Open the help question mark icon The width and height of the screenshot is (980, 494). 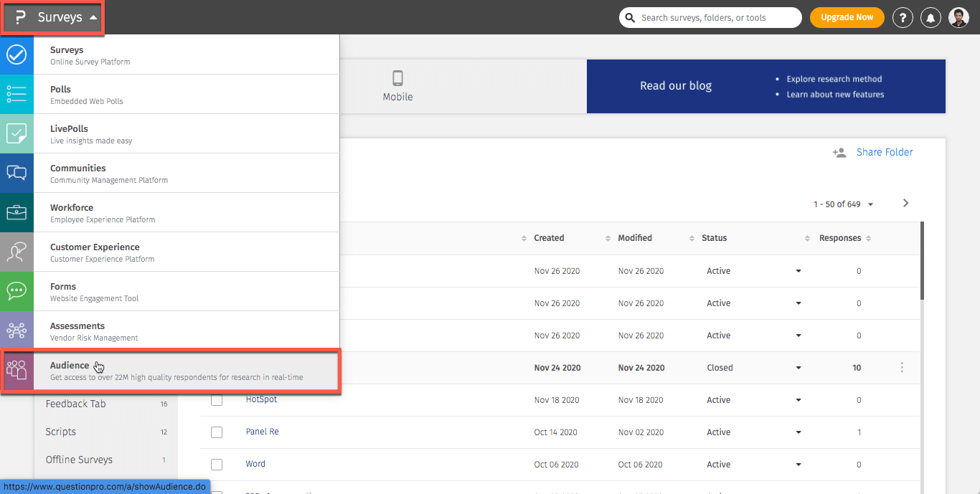(902, 18)
